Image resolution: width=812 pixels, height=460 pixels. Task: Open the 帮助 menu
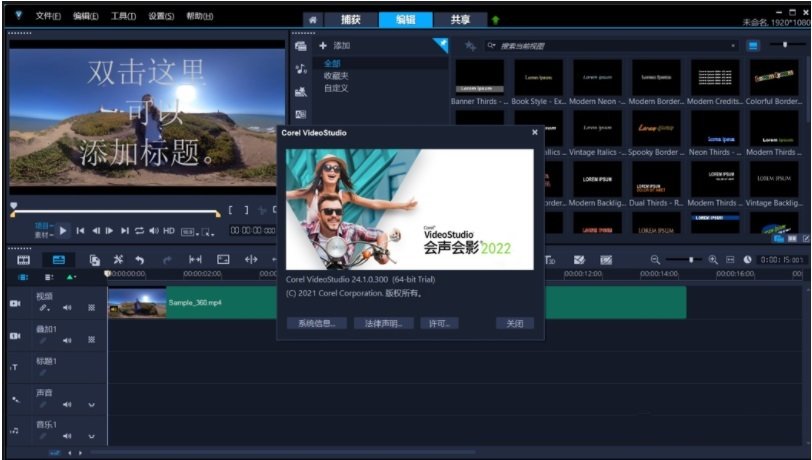[199, 16]
